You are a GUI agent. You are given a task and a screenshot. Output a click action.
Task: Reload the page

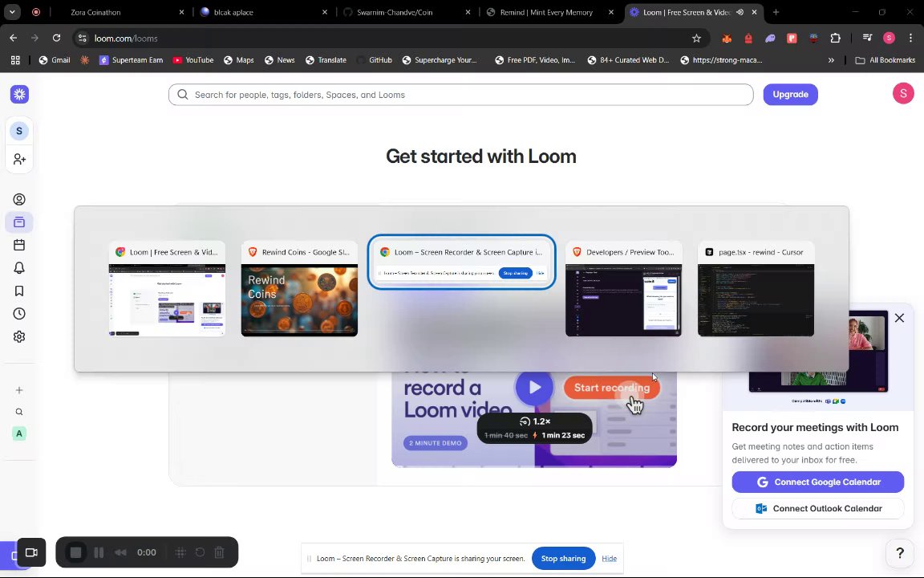pos(57,39)
